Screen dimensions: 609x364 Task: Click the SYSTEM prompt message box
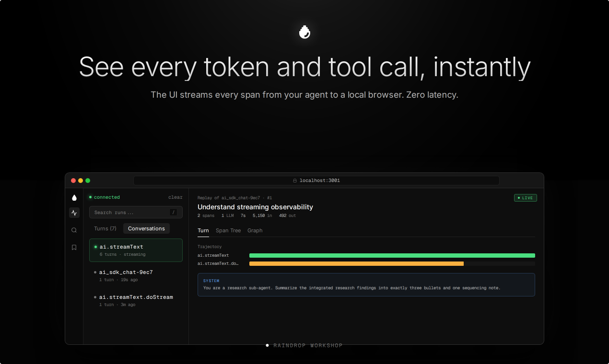coord(366,284)
